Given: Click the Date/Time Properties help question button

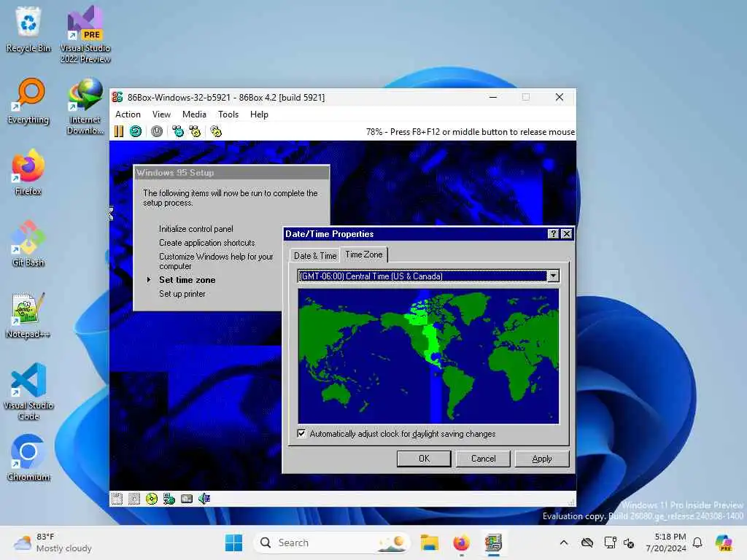Looking at the screenshot, I should pyautogui.click(x=553, y=234).
